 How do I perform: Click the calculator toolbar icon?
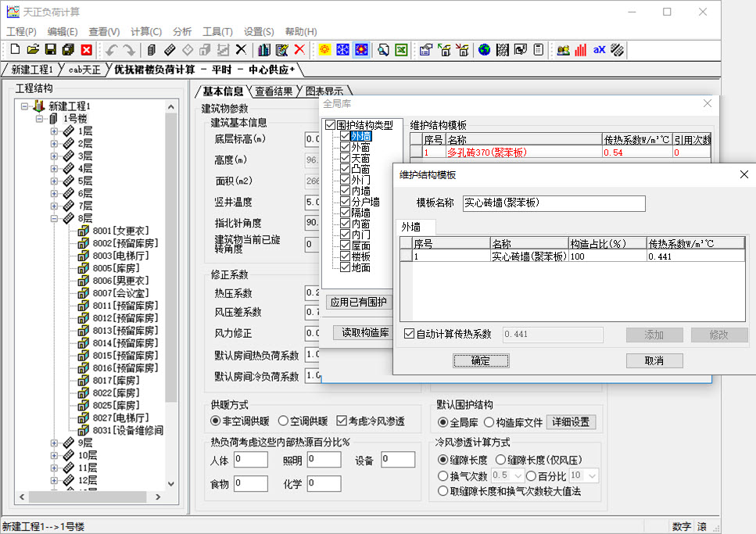539,50
